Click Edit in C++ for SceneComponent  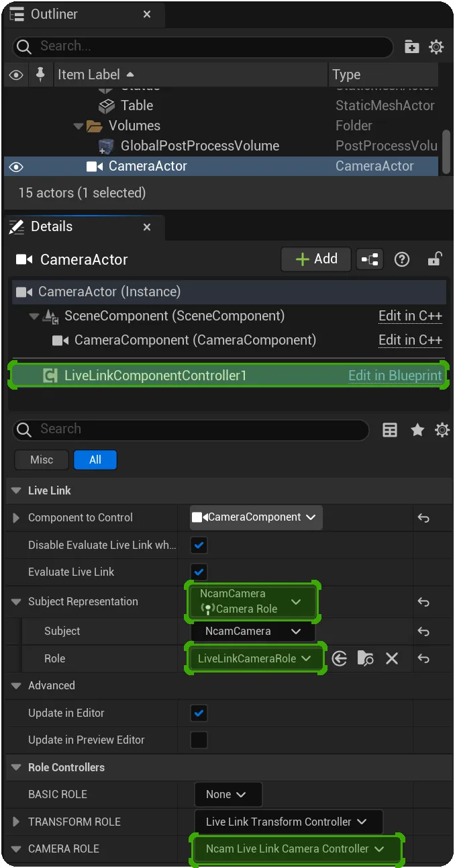[410, 316]
